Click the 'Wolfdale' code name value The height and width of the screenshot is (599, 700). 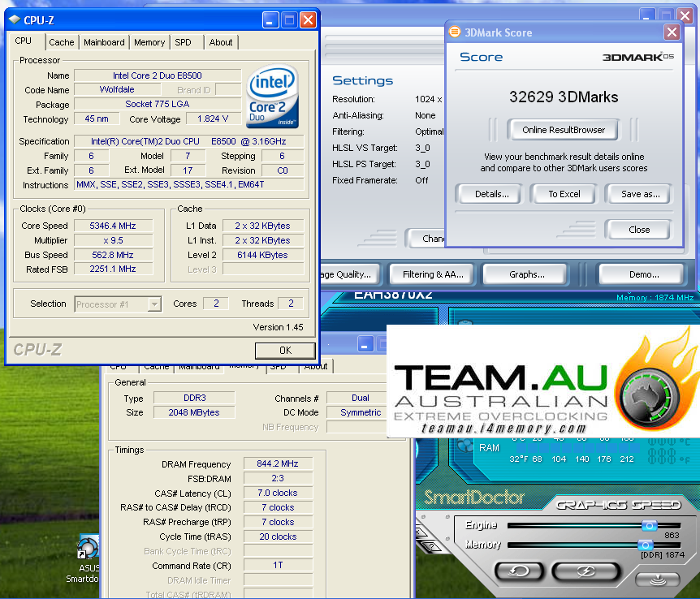pyautogui.click(x=116, y=89)
